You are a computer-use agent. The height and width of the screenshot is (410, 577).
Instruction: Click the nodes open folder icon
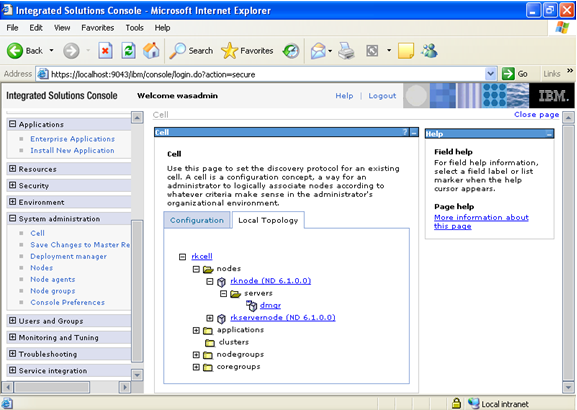pos(208,269)
